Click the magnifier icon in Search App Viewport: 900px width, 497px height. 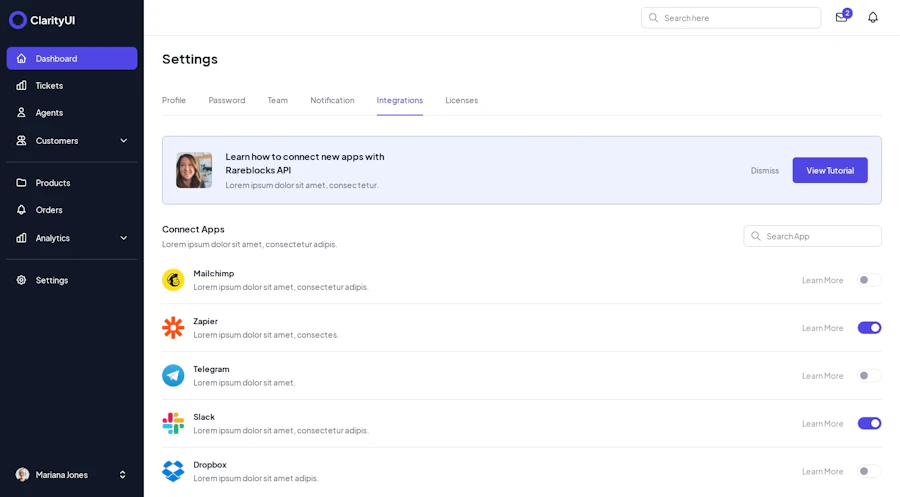click(755, 236)
